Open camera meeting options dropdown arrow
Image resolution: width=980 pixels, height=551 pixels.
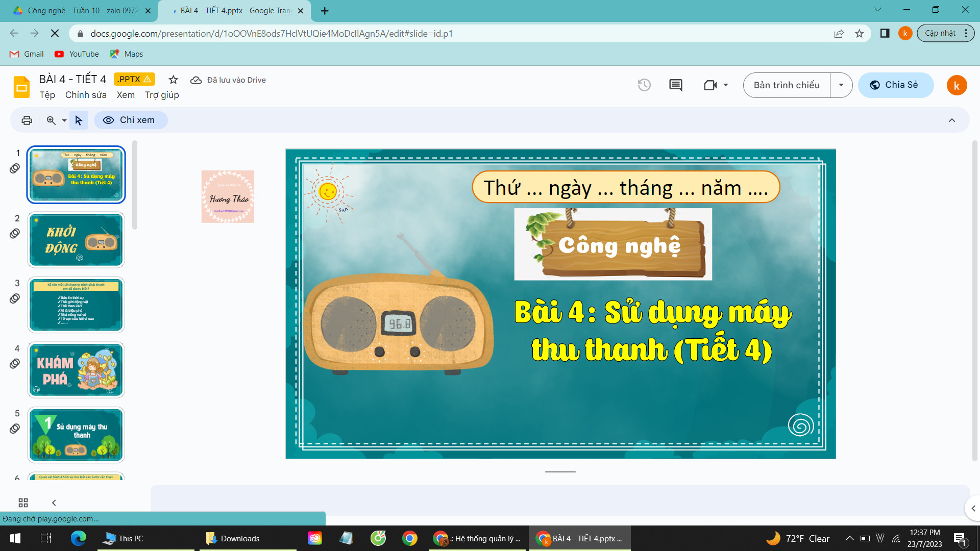click(725, 85)
